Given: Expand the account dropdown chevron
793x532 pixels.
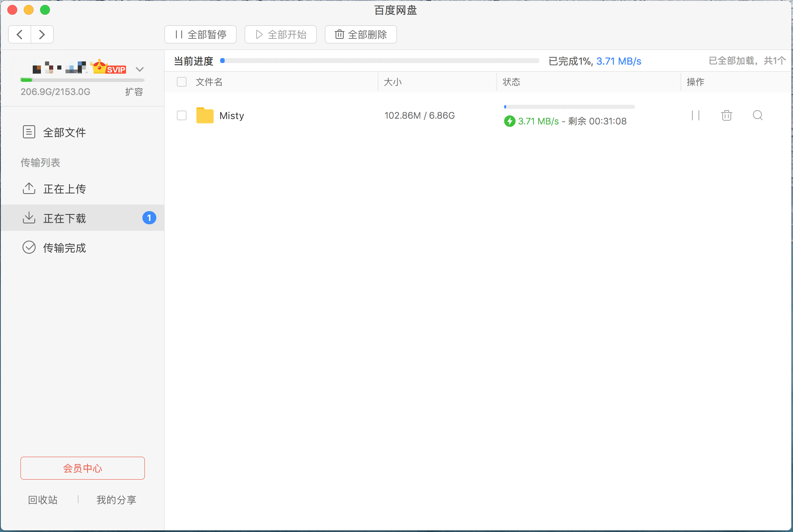Looking at the screenshot, I should point(140,69).
